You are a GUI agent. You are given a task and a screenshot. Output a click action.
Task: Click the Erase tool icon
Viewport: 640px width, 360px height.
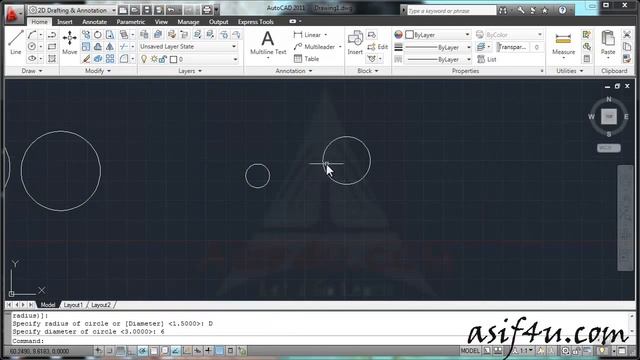86,59
